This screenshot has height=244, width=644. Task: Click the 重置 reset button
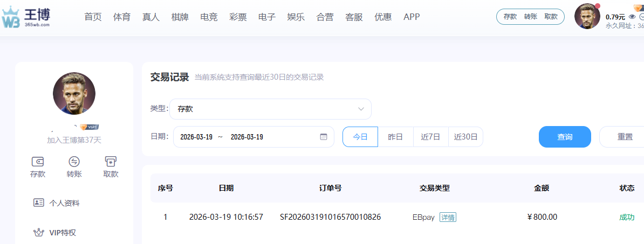tap(625, 137)
